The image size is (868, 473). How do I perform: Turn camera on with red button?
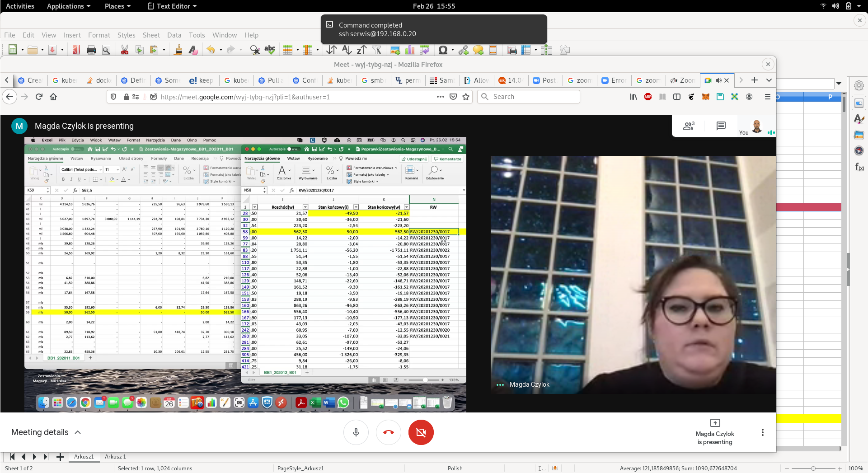(x=421, y=432)
